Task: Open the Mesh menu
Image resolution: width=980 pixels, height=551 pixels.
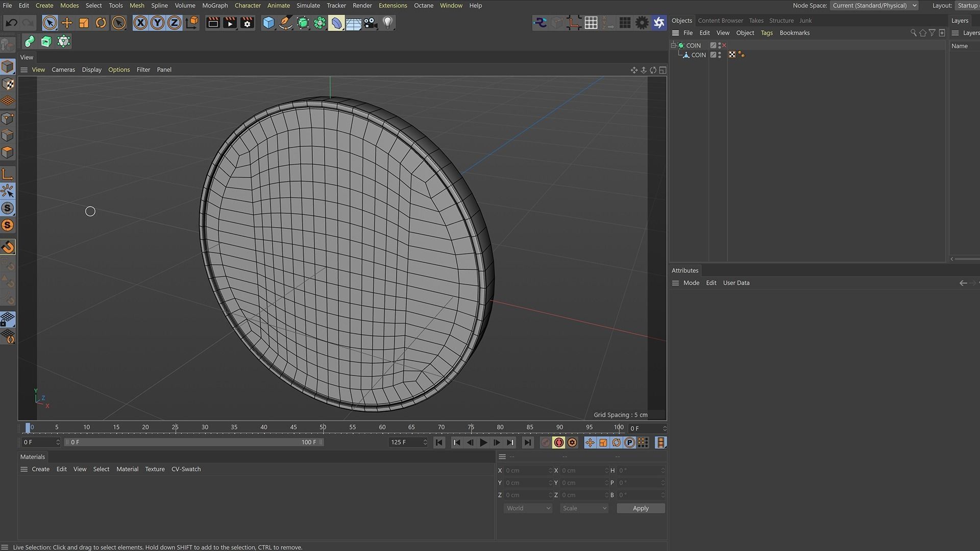Action: click(x=137, y=6)
